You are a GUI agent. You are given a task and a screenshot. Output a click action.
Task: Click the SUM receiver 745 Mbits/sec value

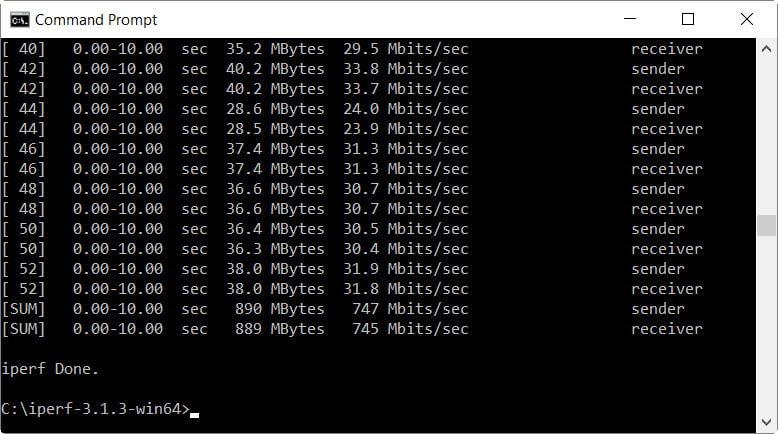pos(410,328)
